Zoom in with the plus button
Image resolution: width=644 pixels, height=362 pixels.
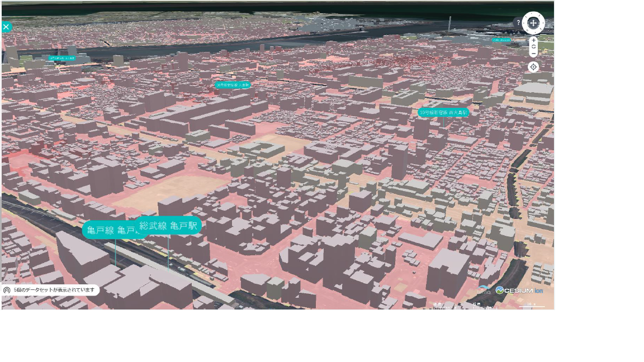point(533,40)
